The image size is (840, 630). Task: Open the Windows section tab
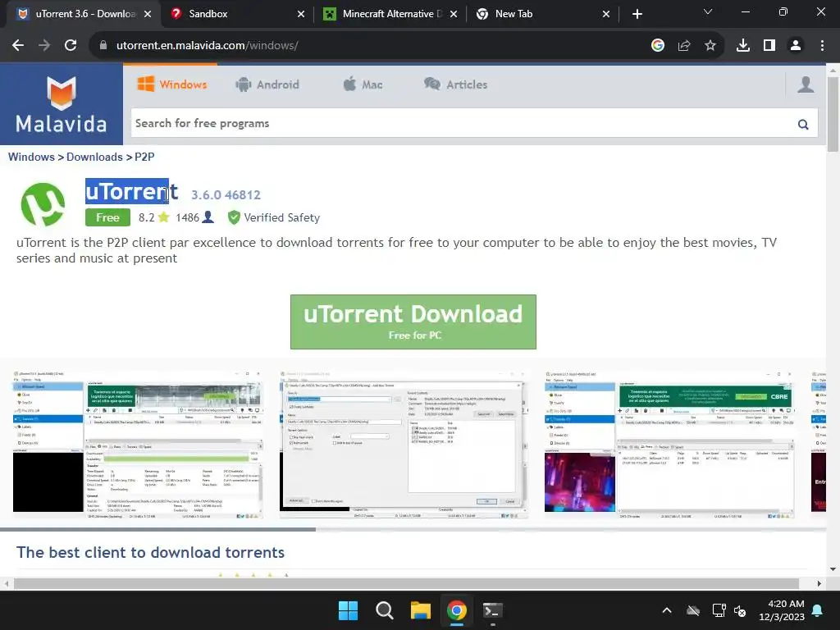(x=172, y=84)
